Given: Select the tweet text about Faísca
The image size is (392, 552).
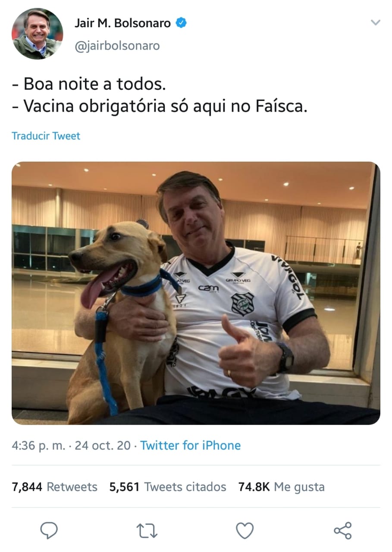Looking at the screenshot, I should [x=160, y=95].
